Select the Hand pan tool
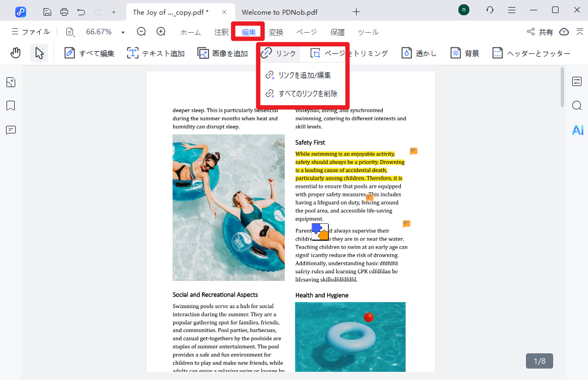Viewport: 588px width, 380px height. click(x=16, y=53)
